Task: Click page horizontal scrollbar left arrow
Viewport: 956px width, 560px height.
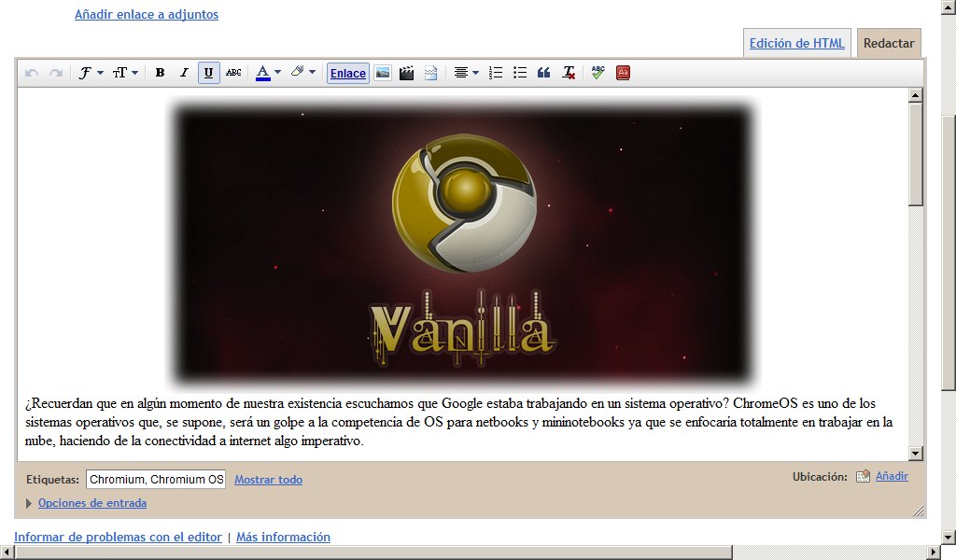Action: coord(7,553)
